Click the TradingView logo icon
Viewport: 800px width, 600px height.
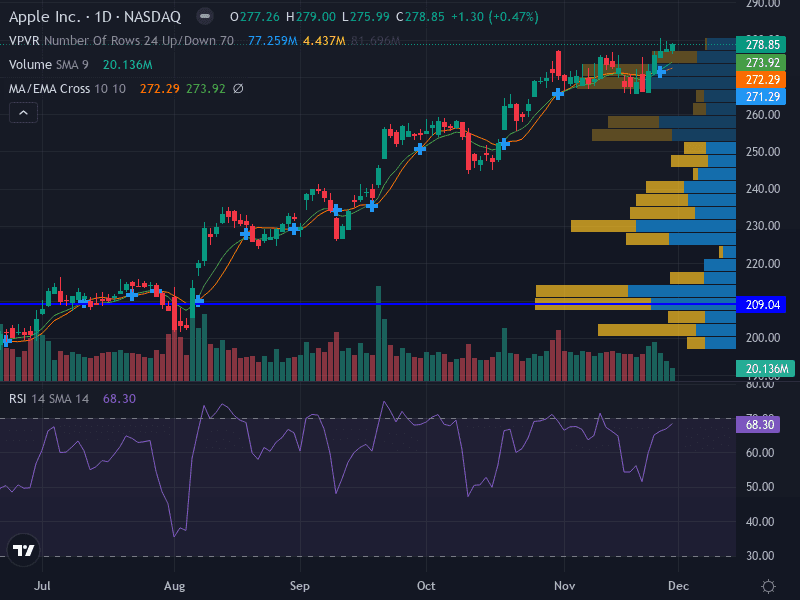pos(23,550)
